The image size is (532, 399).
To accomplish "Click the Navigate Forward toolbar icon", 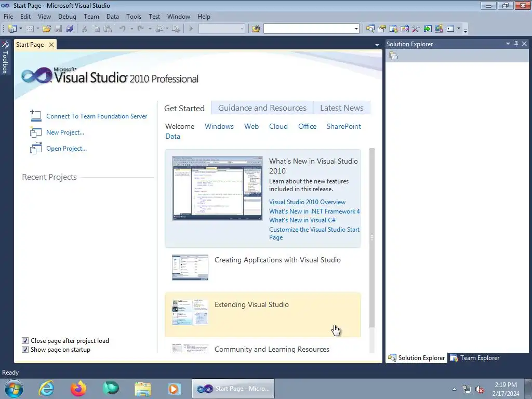I will pyautogui.click(x=176, y=29).
